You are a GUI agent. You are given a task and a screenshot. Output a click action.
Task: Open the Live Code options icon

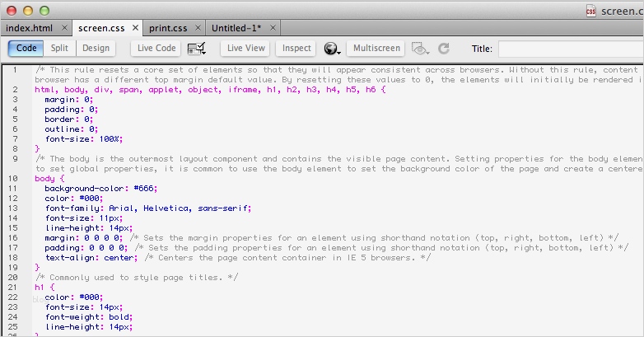click(196, 49)
